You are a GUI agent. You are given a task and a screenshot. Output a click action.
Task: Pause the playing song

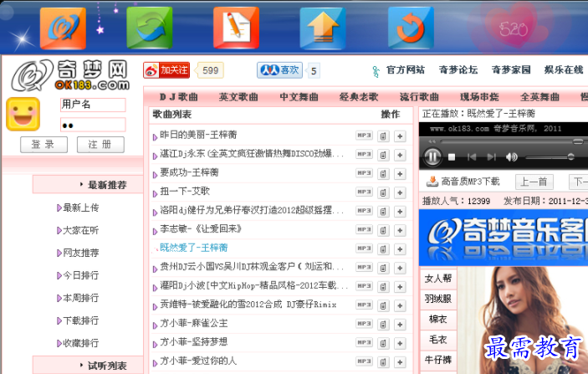pos(432,156)
